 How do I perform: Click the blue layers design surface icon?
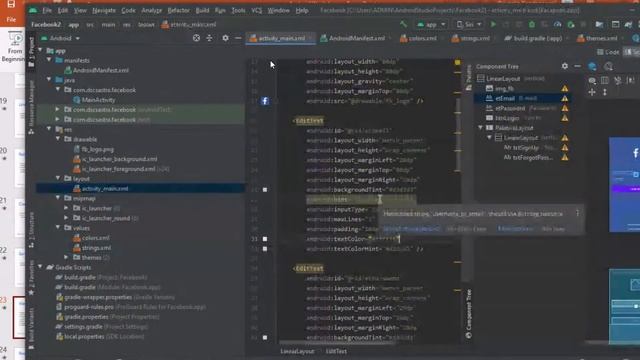(x=592, y=66)
